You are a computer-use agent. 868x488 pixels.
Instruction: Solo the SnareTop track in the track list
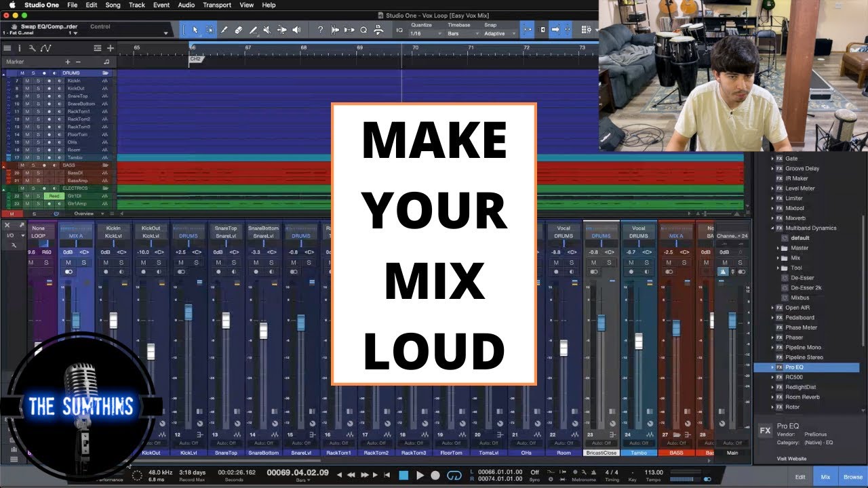click(x=38, y=96)
